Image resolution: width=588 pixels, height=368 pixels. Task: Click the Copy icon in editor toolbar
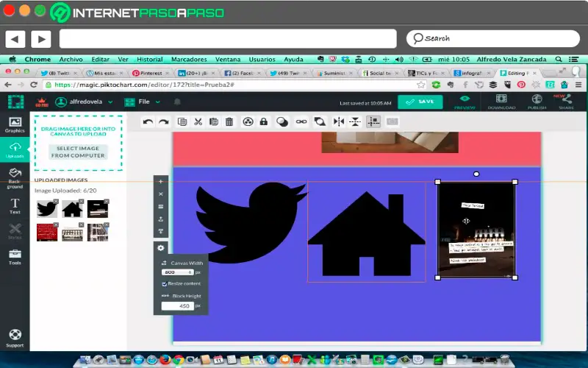pyautogui.click(x=182, y=121)
